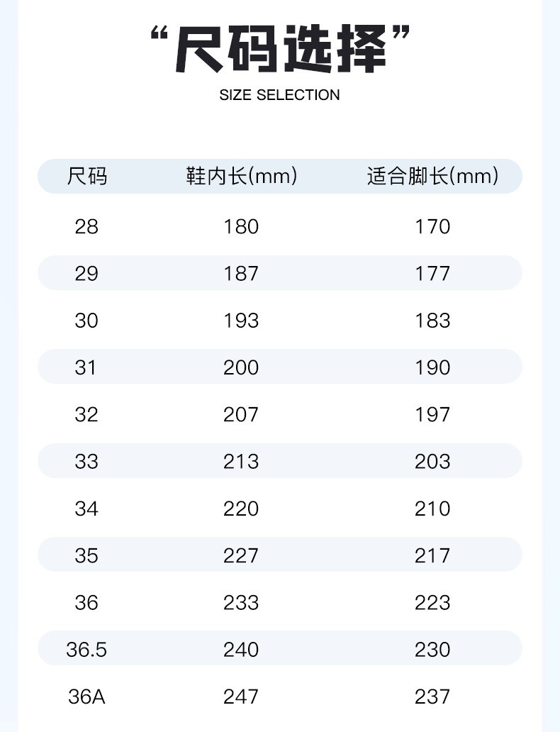The image size is (560, 732).
Task: Select the 鞋内长(mm) column header
Action: (x=241, y=176)
